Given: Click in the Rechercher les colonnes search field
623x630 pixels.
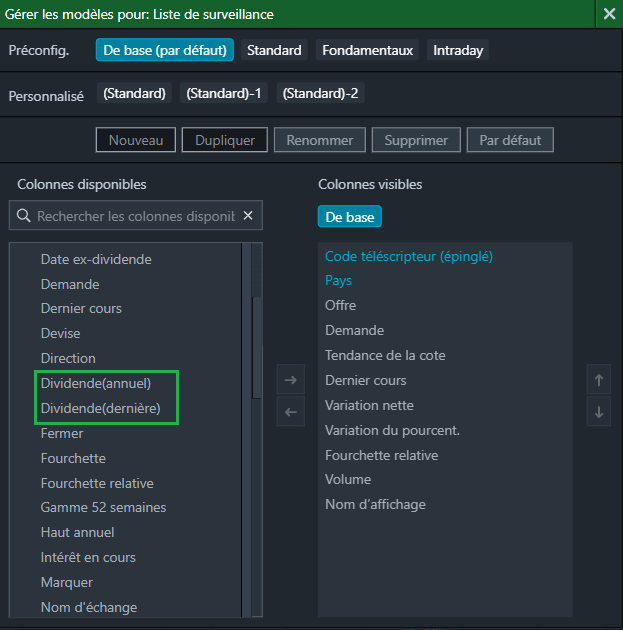Looking at the screenshot, I should tap(135, 215).
